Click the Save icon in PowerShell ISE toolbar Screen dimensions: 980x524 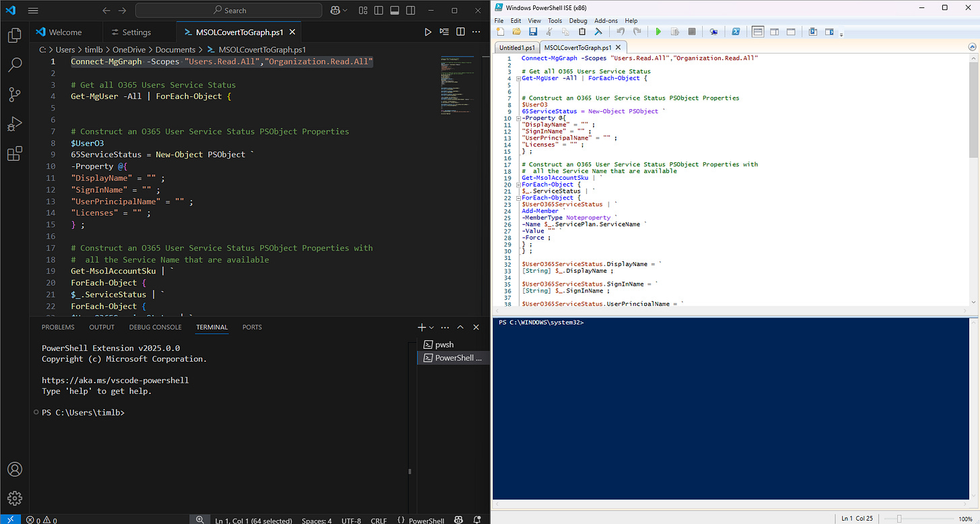[x=532, y=32]
